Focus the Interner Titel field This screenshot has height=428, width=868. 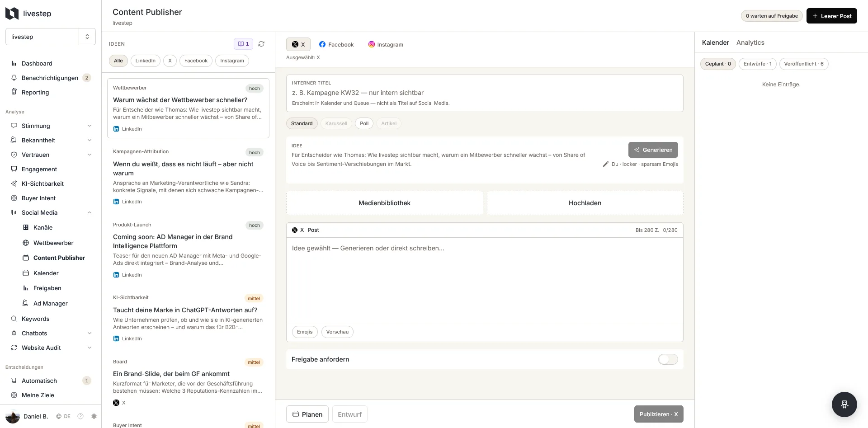click(485, 93)
